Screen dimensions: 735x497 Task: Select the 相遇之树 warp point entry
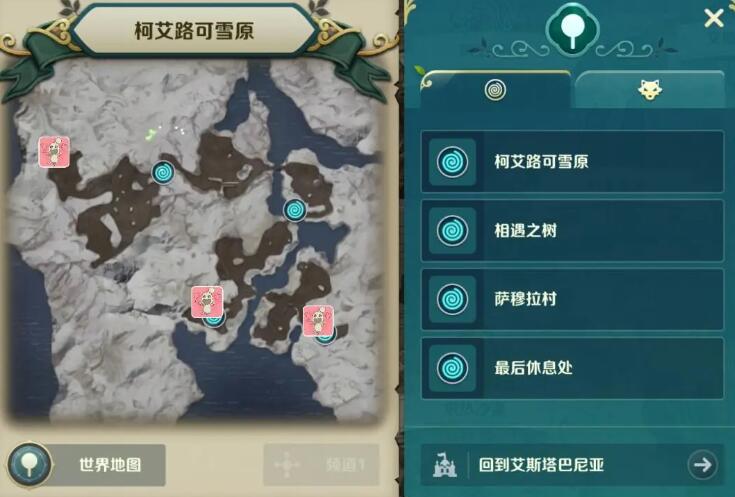pos(572,230)
